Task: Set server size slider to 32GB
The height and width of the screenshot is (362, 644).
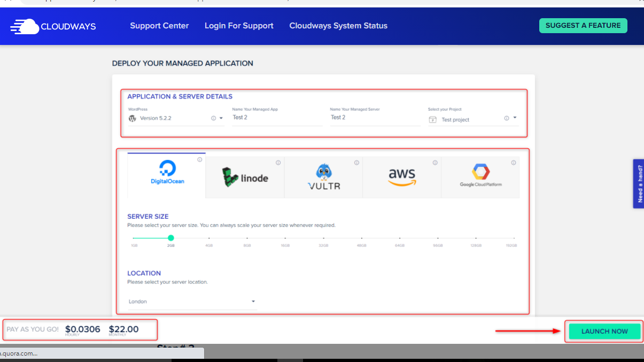Action: point(323,238)
